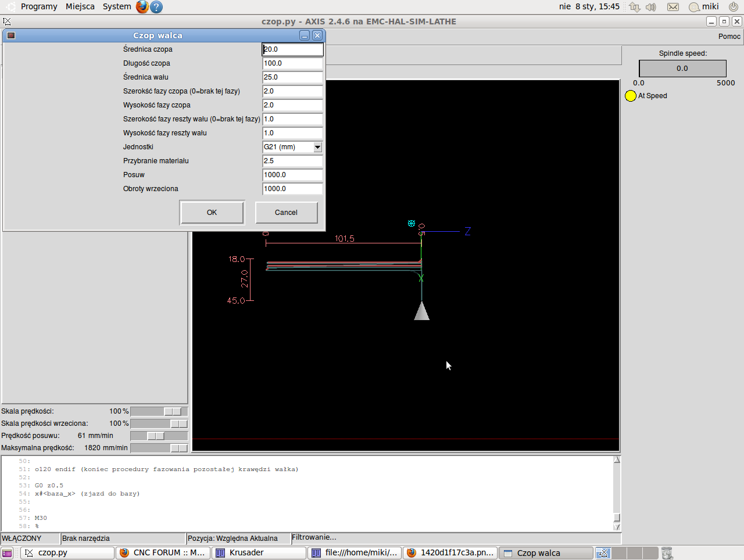Open the volume speaker icon
Viewport: 744px width, 560px height.
point(651,7)
